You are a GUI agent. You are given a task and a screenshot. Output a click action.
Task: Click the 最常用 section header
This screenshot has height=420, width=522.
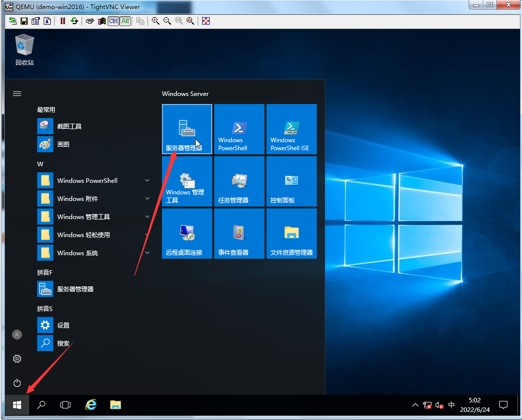click(x=46, y=110)
